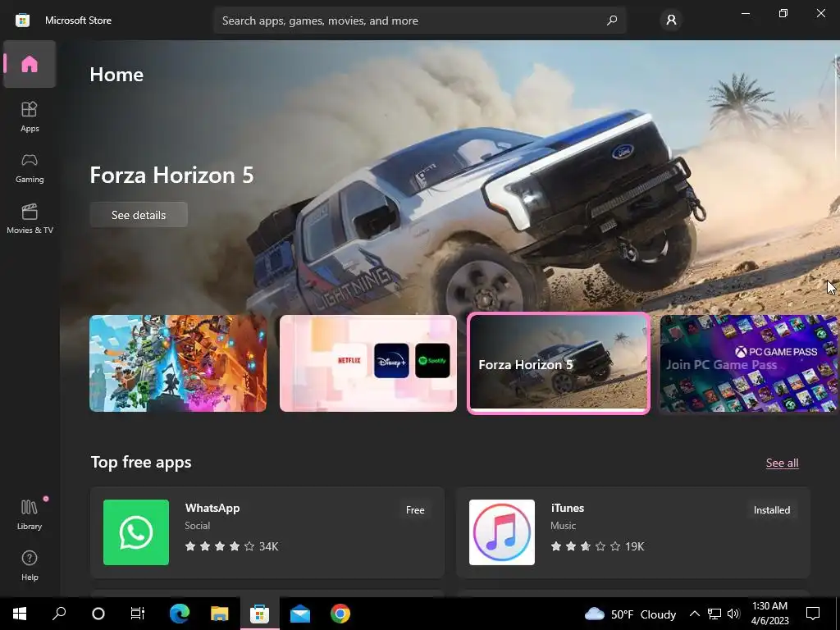This screenshot has height=630, width=840.
Task: Restore down the Microsoft Store window
Action: click(x=783, y=13)
